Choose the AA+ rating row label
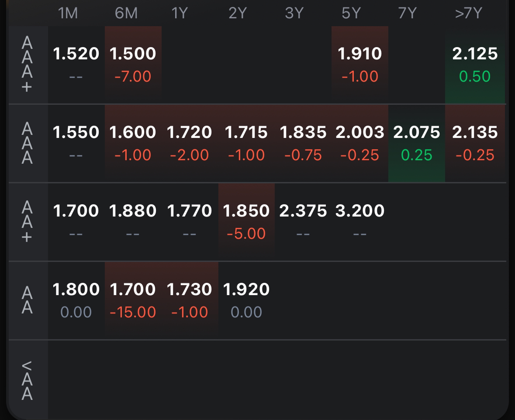This screenshot has height=420, width=515. 27,222
